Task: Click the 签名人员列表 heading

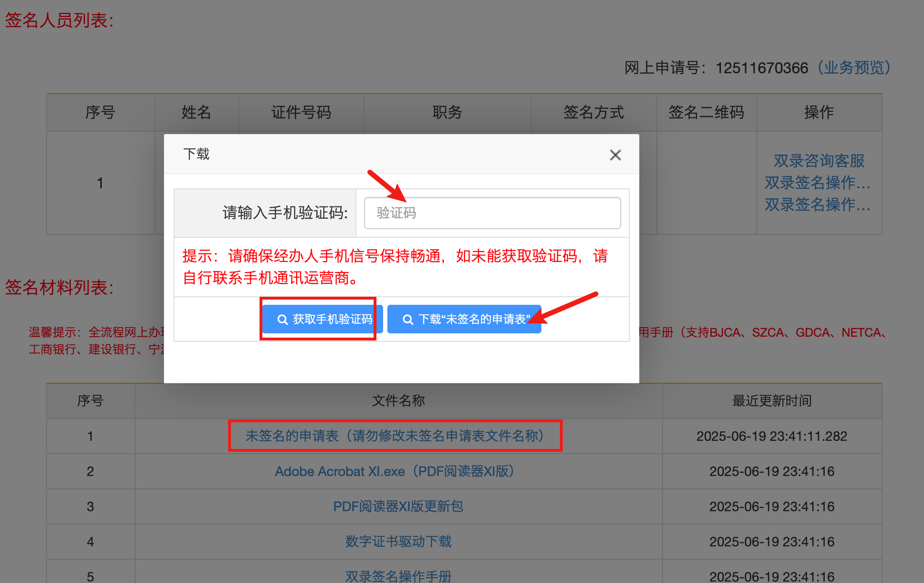Action: tap(59, 20)
